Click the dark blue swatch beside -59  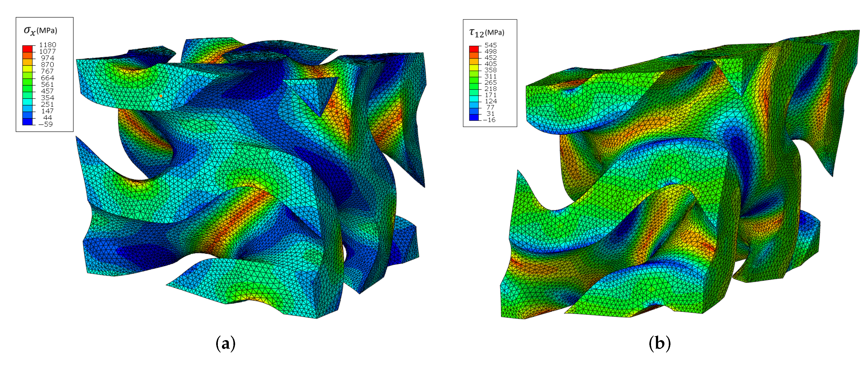[x=27, y=122]
